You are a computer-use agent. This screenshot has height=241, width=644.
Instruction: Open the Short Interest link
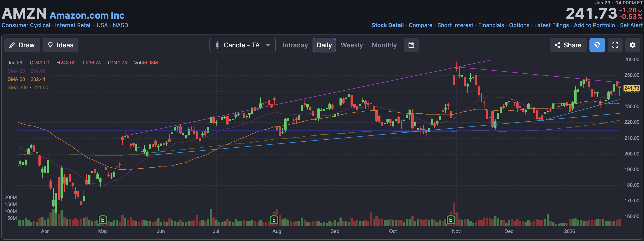[455, 25]
